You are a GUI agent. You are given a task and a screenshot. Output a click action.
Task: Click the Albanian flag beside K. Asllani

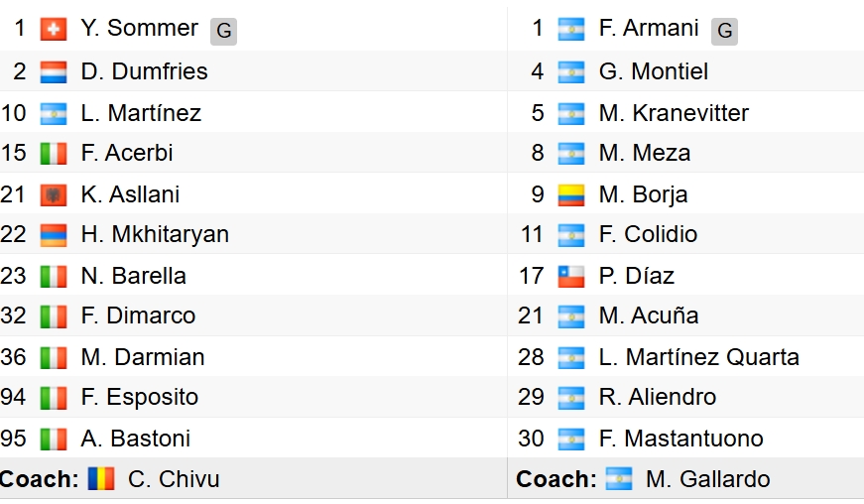54,195
